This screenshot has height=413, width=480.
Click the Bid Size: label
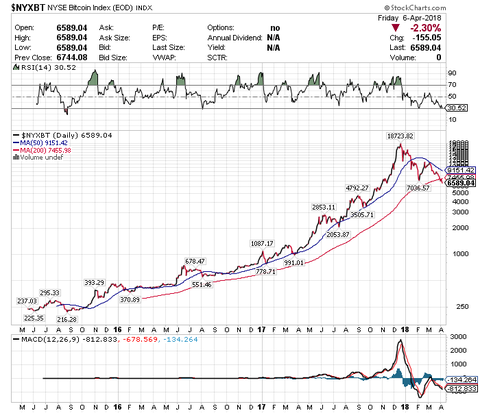[113, 58]
